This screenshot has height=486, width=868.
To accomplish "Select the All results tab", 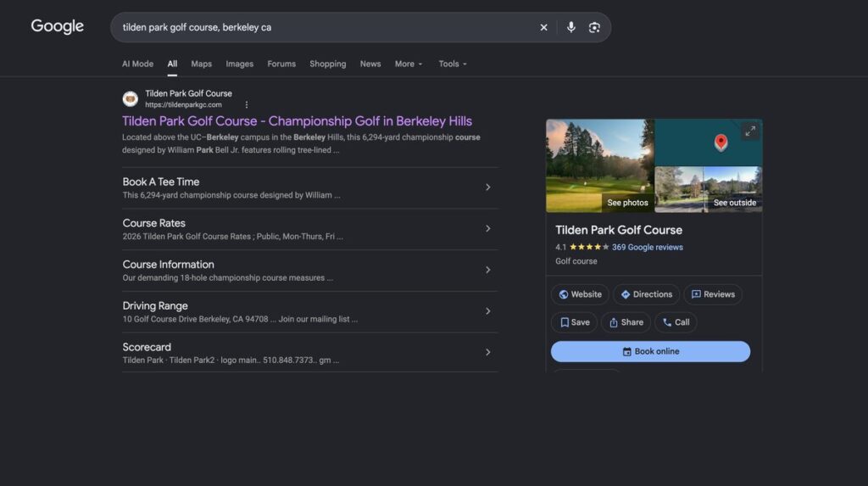I will tap(172, 64).
